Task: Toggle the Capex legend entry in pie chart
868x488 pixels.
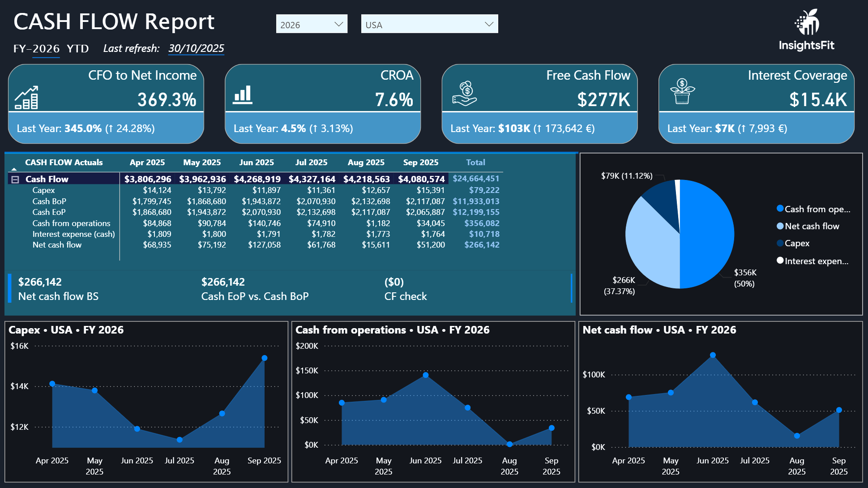Action: point(796,243)
